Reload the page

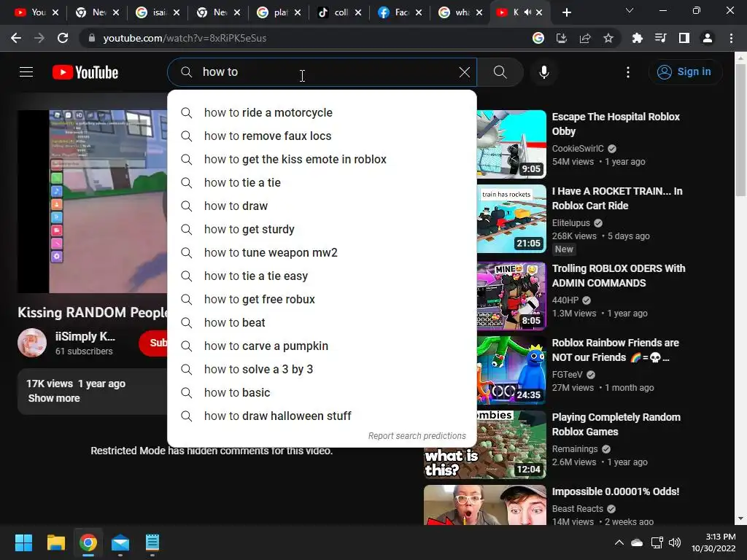click(63, 38)
